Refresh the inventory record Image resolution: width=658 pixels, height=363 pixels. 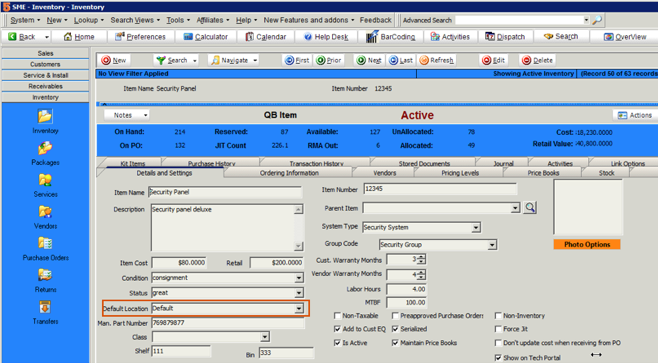point(436,60)
